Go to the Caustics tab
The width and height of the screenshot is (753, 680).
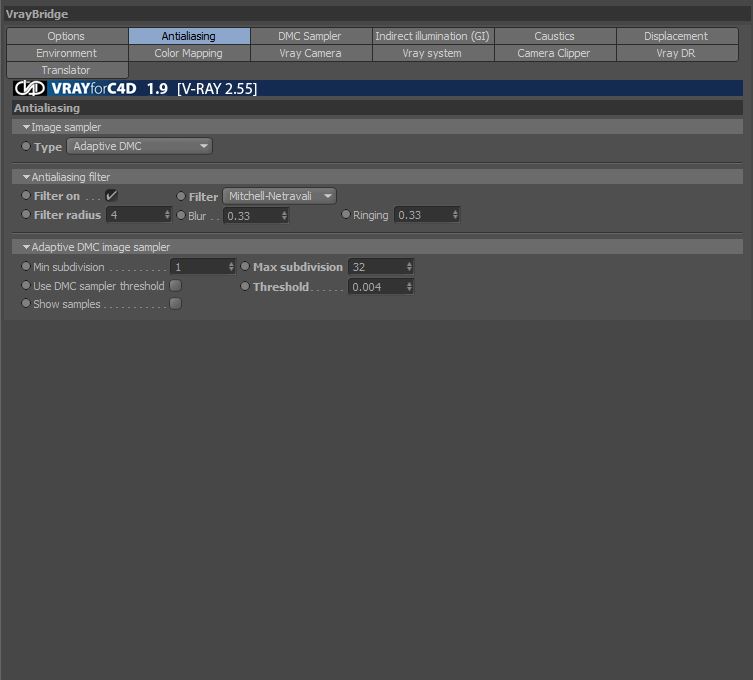555,36
